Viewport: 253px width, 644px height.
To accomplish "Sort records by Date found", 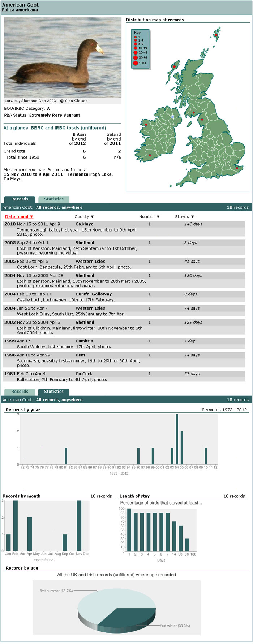I will (19, 217).
